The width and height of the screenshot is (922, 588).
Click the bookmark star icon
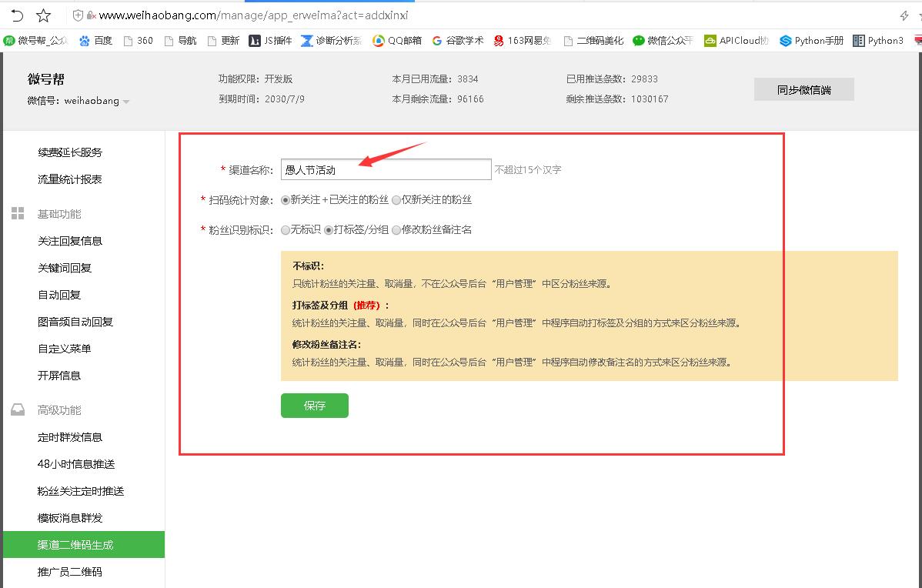44,15
